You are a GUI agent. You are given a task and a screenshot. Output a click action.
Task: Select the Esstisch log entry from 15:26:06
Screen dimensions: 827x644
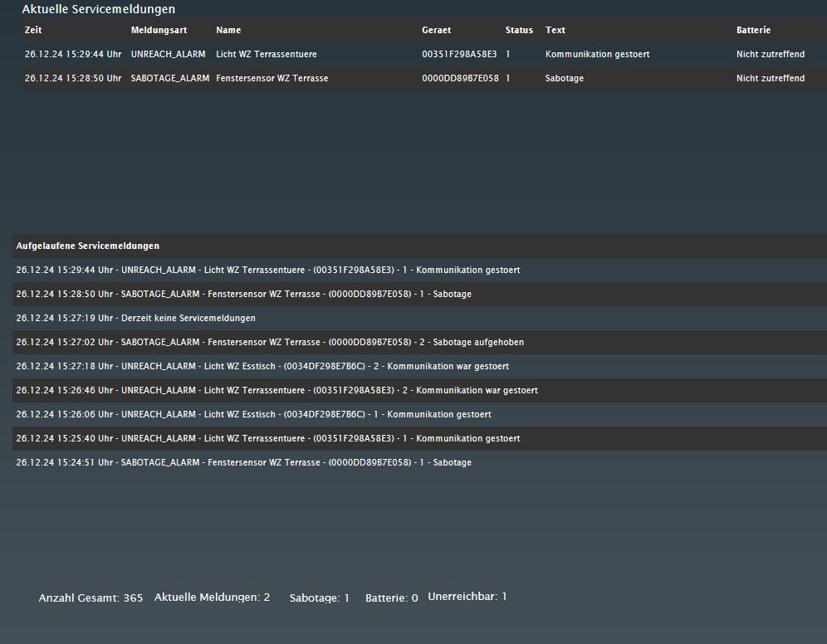(x=254, y=415)
